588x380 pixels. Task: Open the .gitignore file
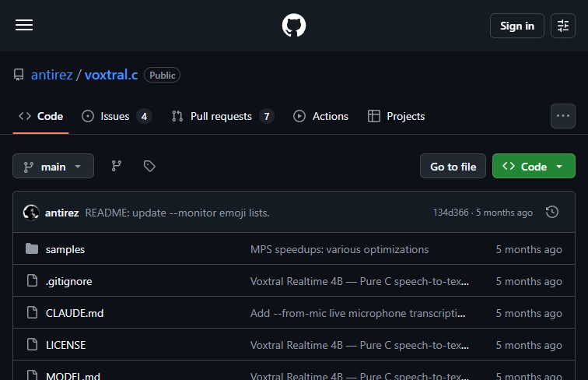click(x=69, y=281)
